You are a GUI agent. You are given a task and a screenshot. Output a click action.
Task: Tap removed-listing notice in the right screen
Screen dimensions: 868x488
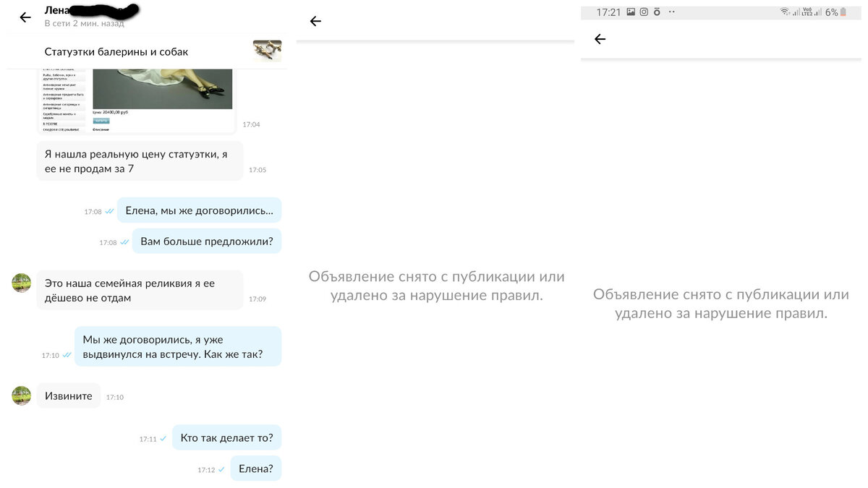pos(721,304)
